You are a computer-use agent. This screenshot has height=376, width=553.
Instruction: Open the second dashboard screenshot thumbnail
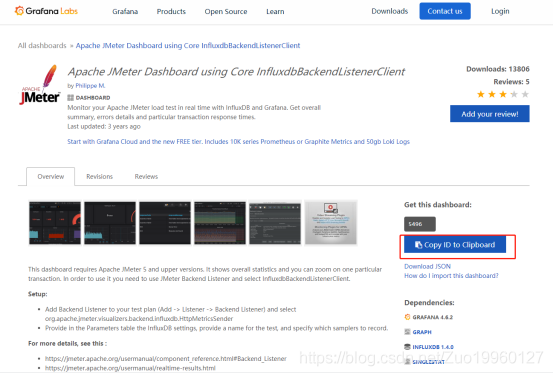point(110,223)
